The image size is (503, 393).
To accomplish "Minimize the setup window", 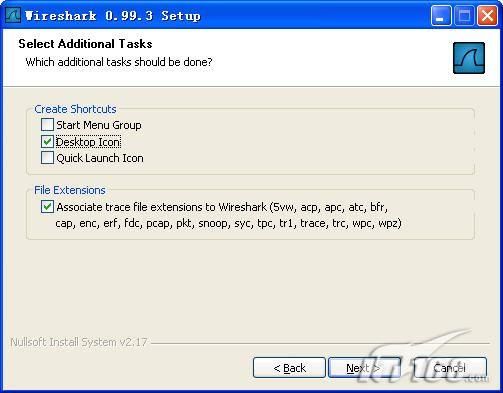I will (441, 15).
